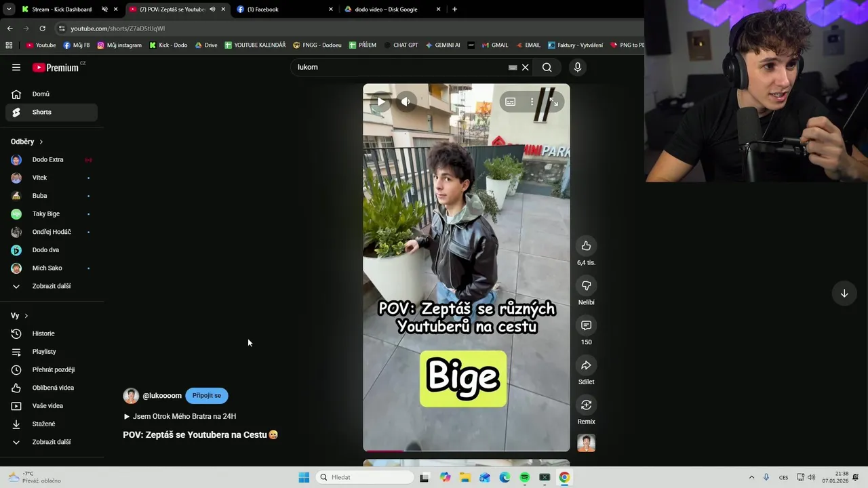Viewport: 868px width, 488px height.
Task: Open the GEMINI AI bookmark
Action: (x=443, y=45)
